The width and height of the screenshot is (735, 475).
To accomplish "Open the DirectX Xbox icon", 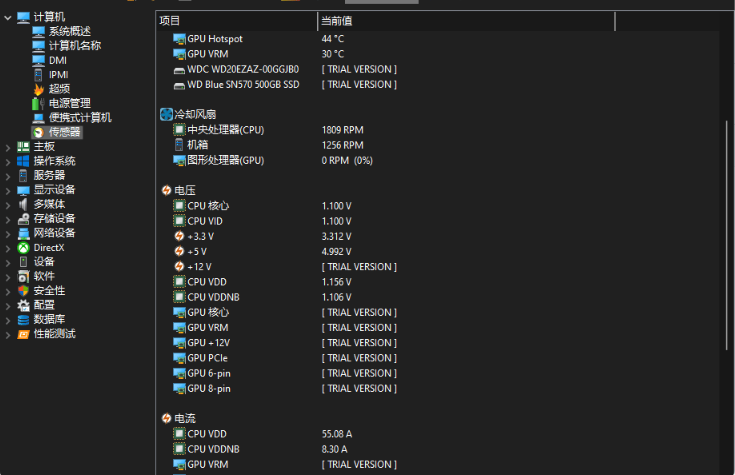I will click(23, 248).
